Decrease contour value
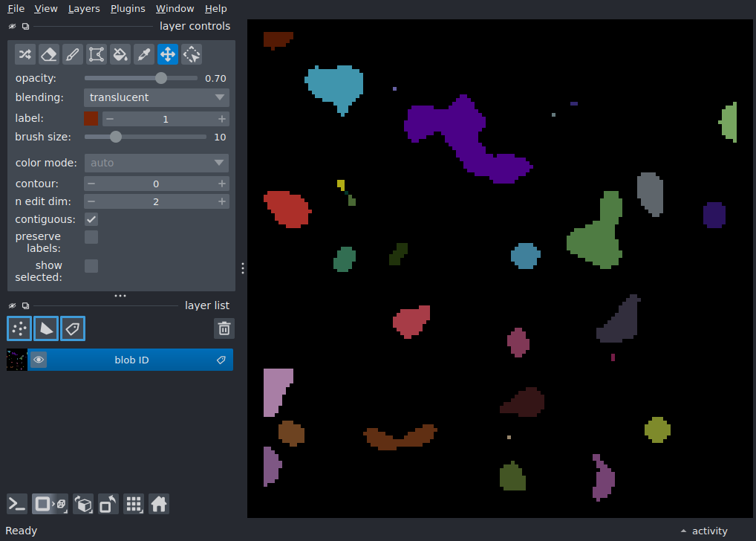This screenshot has width=756, height=541. click(x=91, y=184)
